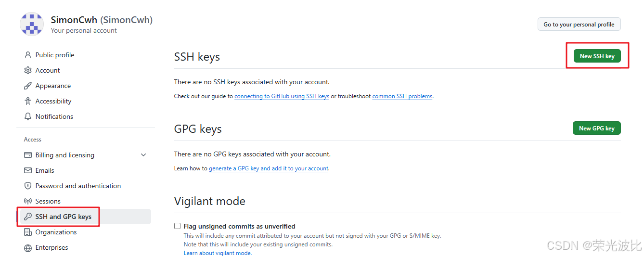644x256 pixels.
Task: Click the Account gear icon
Action: pyautogui.click(x=28, y=70)
